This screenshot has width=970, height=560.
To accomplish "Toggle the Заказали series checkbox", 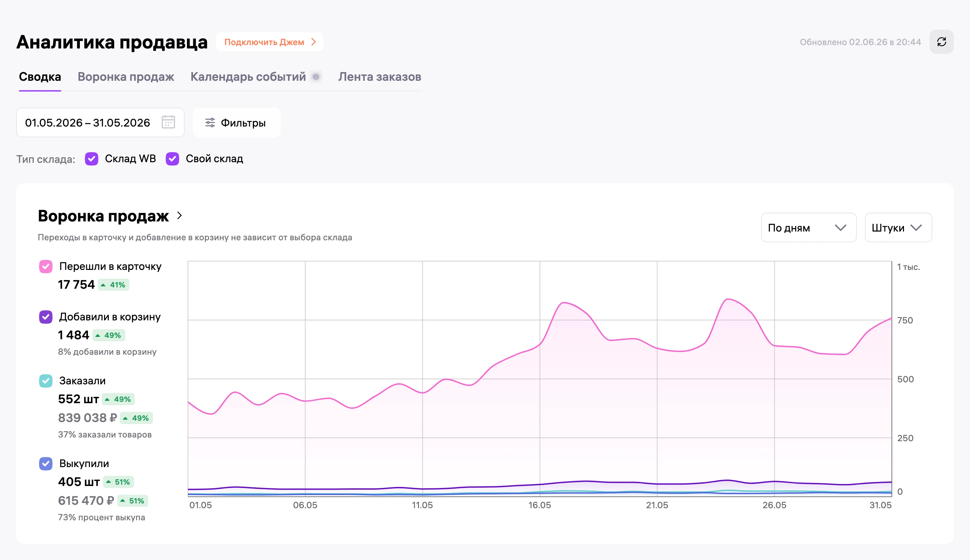I will pyautogui.click(x=46, y=381).
